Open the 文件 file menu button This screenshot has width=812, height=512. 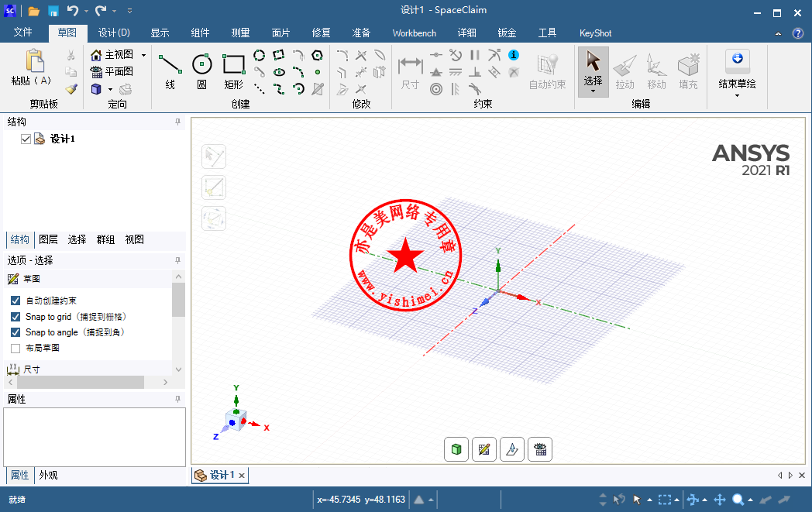[x=23, y=33]
